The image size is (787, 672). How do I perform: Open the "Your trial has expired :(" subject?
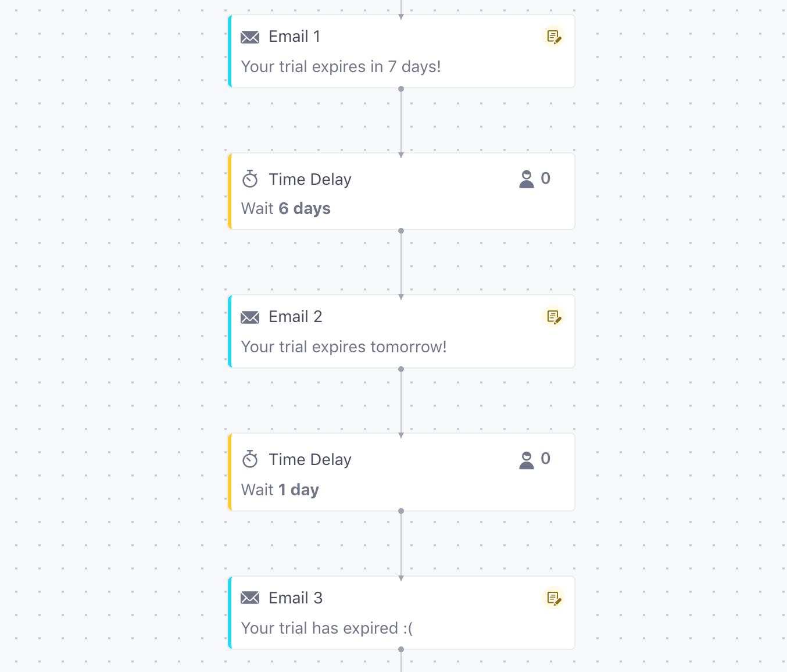[x=327, y=628]
